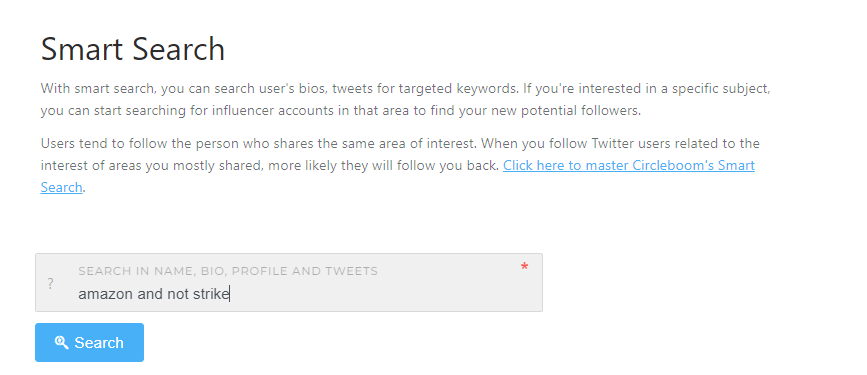
Task: Click the red required asterisk marker
Action: [x=524, y=268]
